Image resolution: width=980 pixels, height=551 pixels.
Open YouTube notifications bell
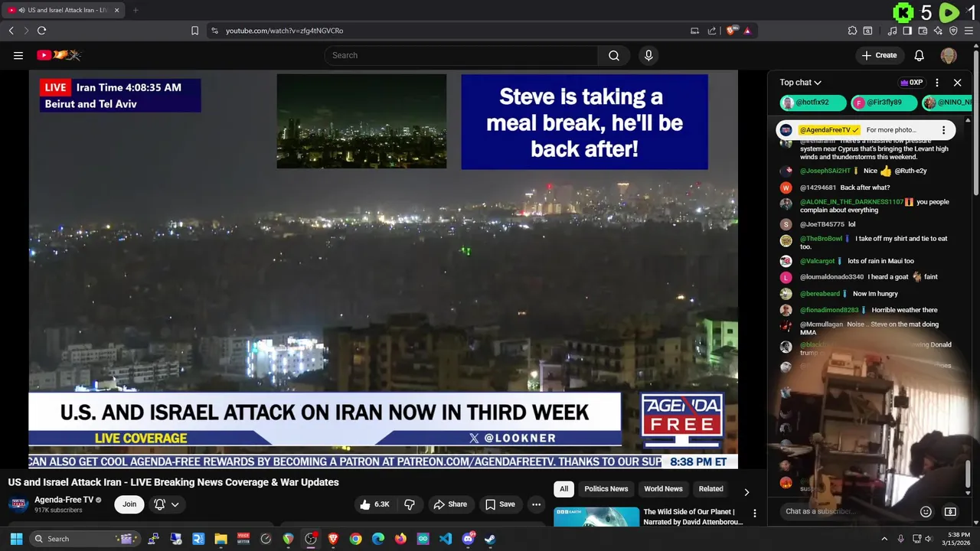(x=920, y=55)
